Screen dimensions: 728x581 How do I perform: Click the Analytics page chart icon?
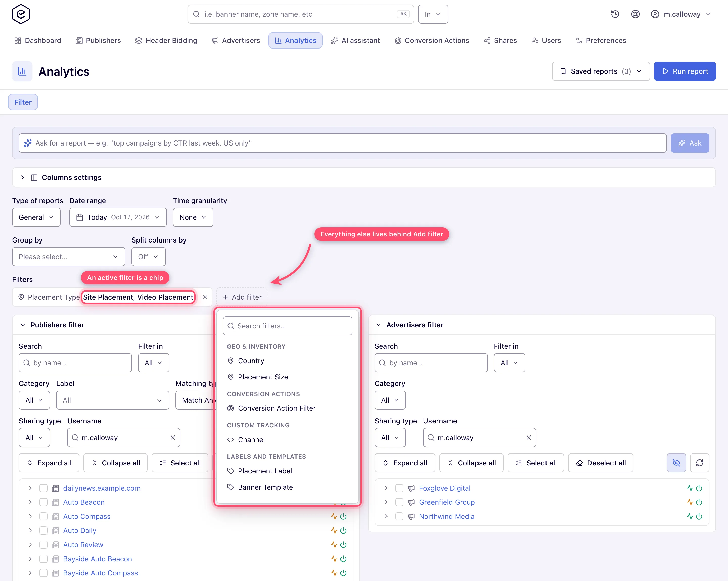pos(22,71)
